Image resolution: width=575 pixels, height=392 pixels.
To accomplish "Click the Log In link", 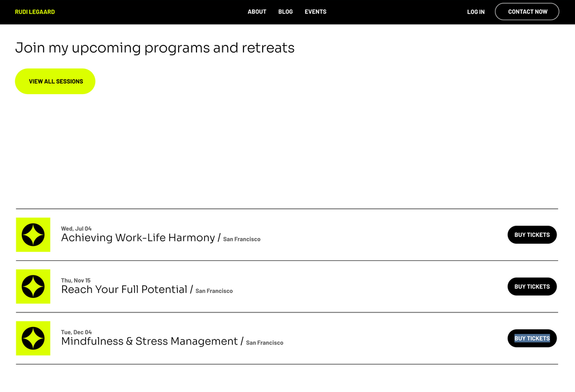I will [476, 12].
